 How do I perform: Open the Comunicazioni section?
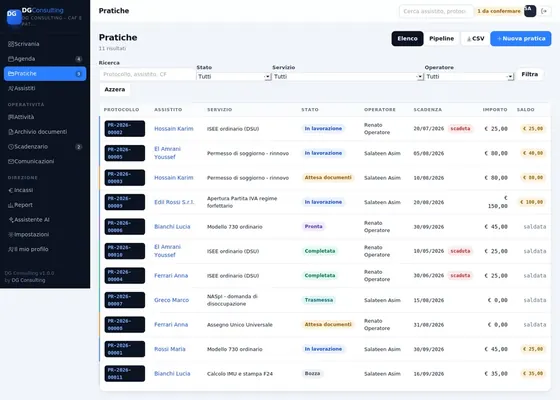[x=45, y=161]
